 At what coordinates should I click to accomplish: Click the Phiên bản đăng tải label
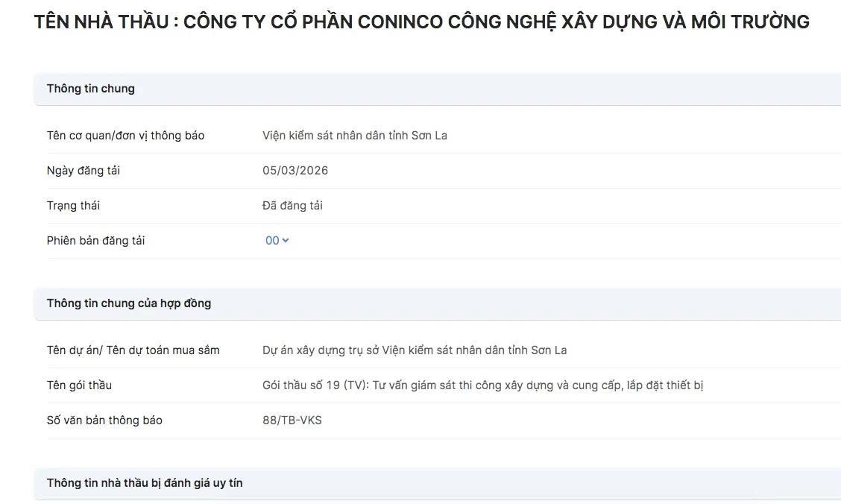(95, 241)
